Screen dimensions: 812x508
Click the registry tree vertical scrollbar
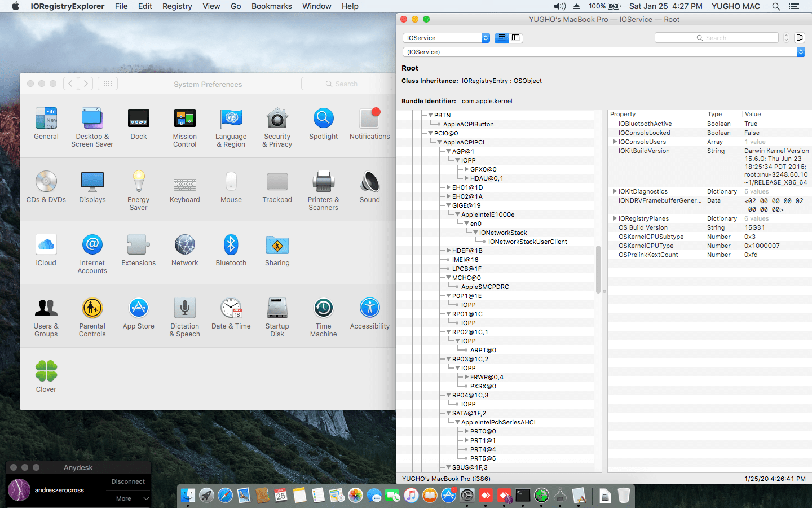click(598, 269)
